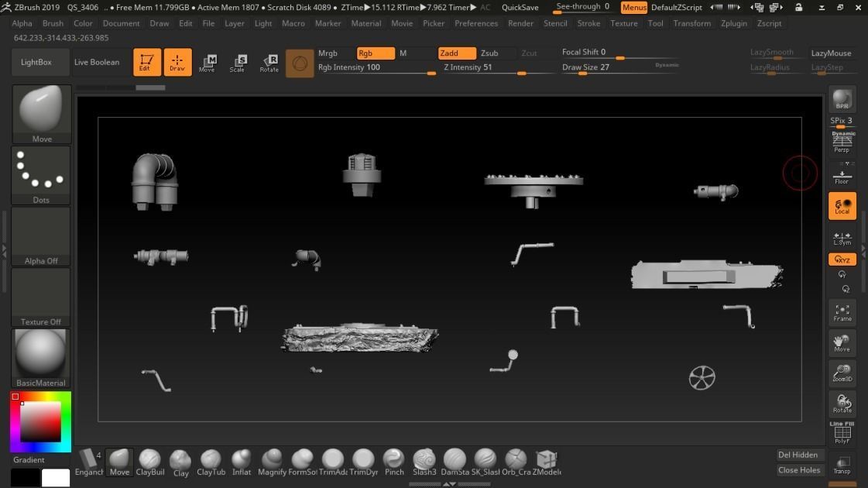Select the Clay brush
The image size is (868, 488).
180,462
